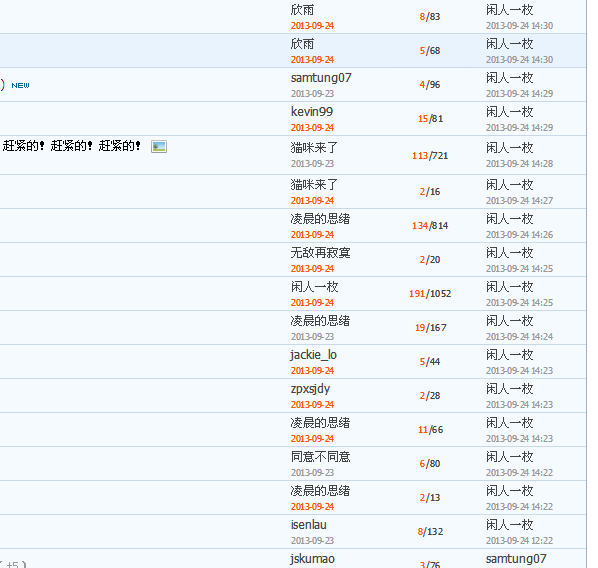Click last post time 2013-09-24 12:22
Viewport: 598px width, 568px height.
[x=519, y=541]
